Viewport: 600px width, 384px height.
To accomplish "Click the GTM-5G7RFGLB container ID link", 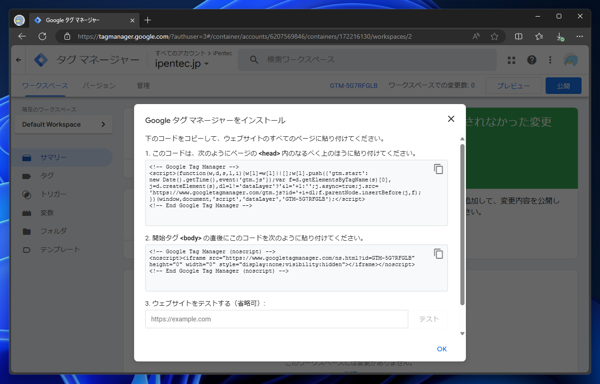I will 354,86.
